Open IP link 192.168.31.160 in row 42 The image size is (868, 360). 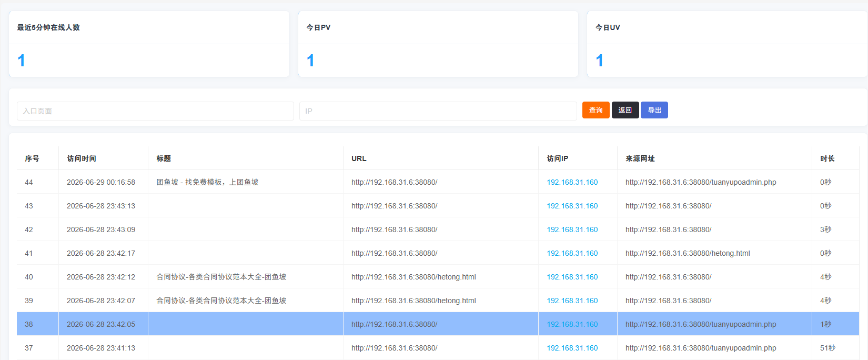tap(572, 229)
